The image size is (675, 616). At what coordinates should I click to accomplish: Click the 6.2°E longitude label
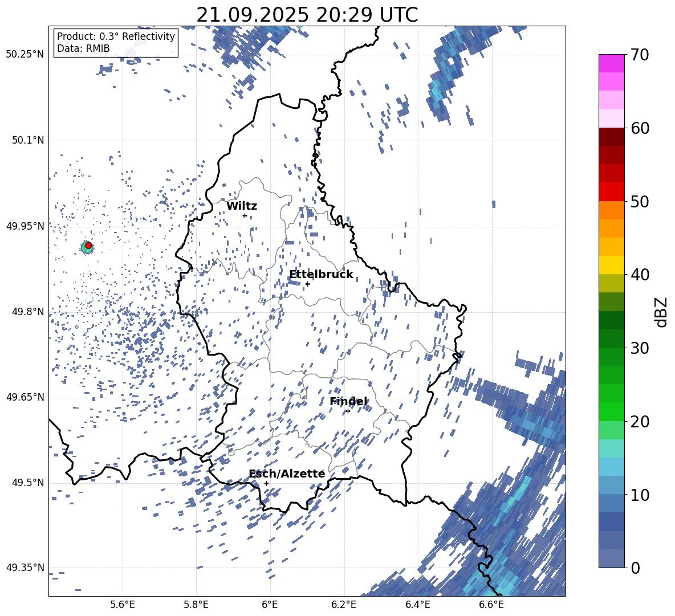(344, 605)
